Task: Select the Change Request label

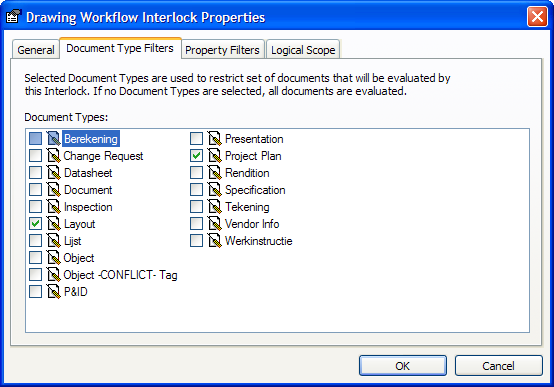Action: click(x=103, y=156)
